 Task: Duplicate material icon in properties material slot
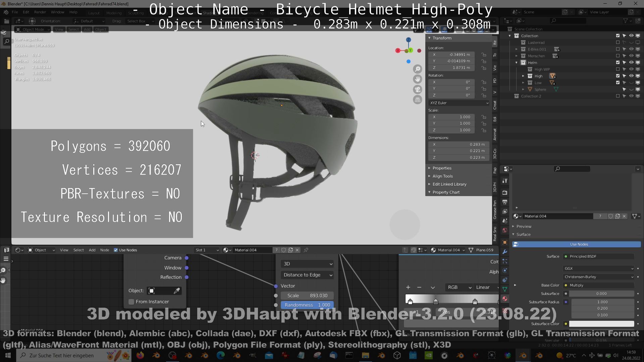[x=618, y=216]
